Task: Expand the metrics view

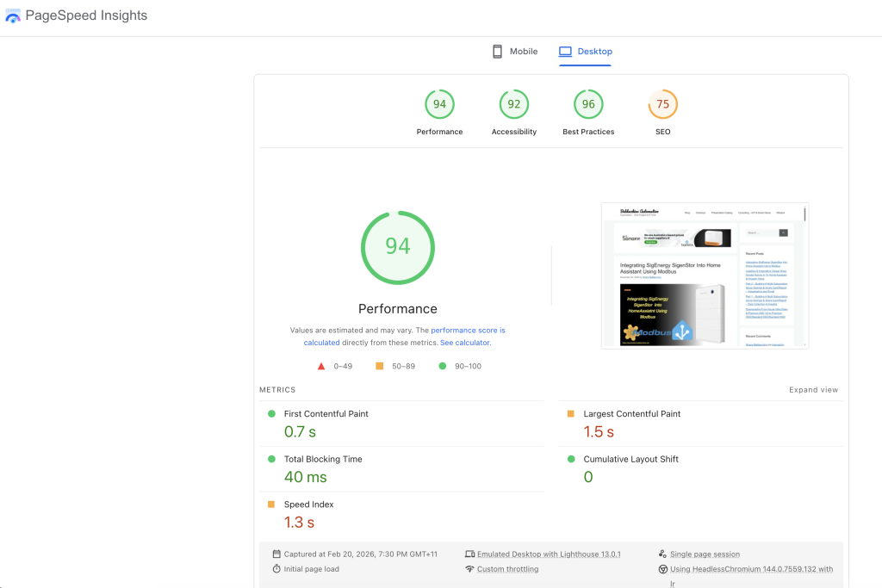Action: [x=813, y=390]
